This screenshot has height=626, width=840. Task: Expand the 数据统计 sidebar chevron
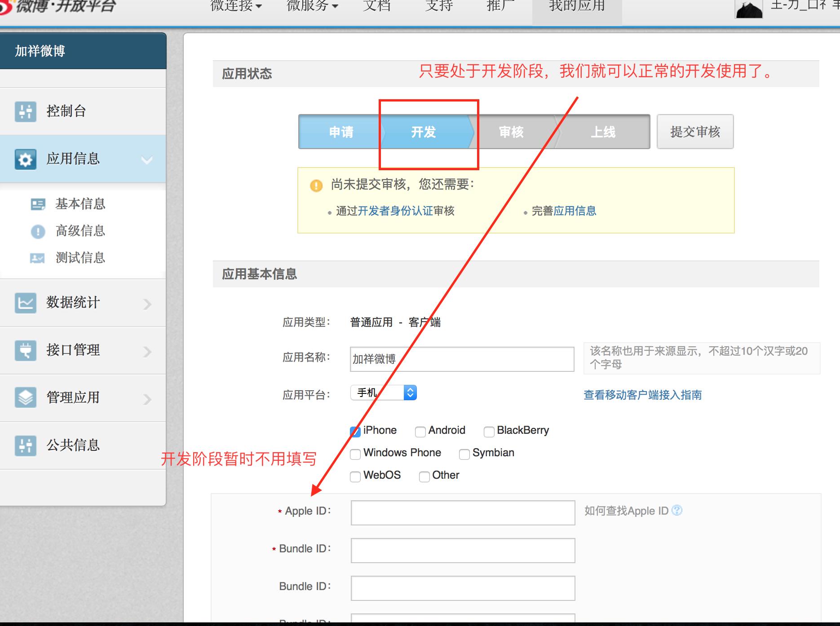point(147,304)
